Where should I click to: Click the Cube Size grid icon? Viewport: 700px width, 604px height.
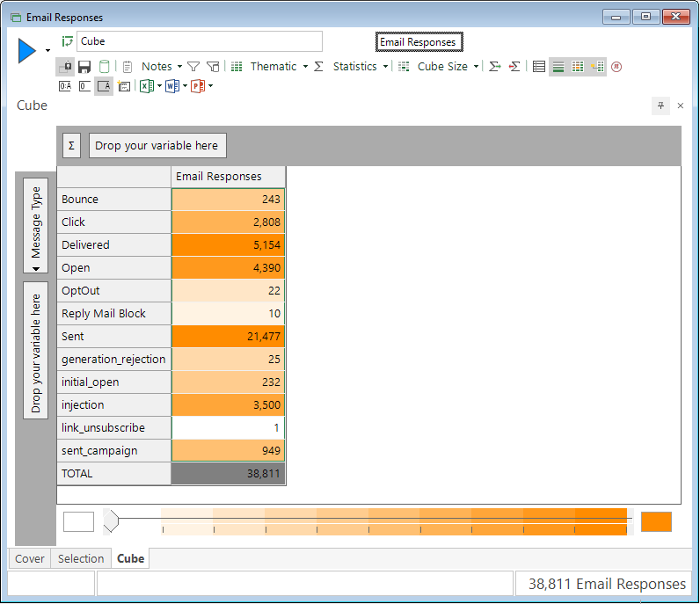404,67
